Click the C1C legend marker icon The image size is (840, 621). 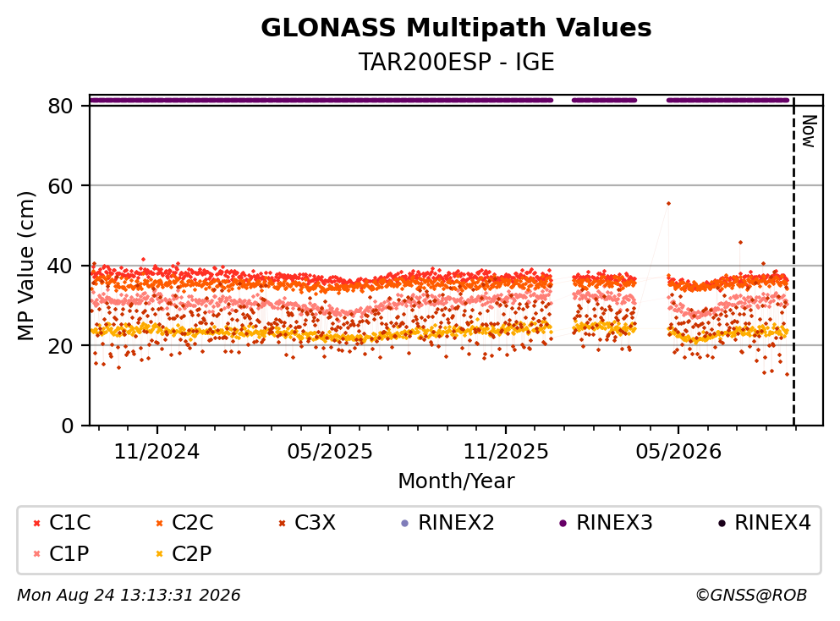click(36, 524)
